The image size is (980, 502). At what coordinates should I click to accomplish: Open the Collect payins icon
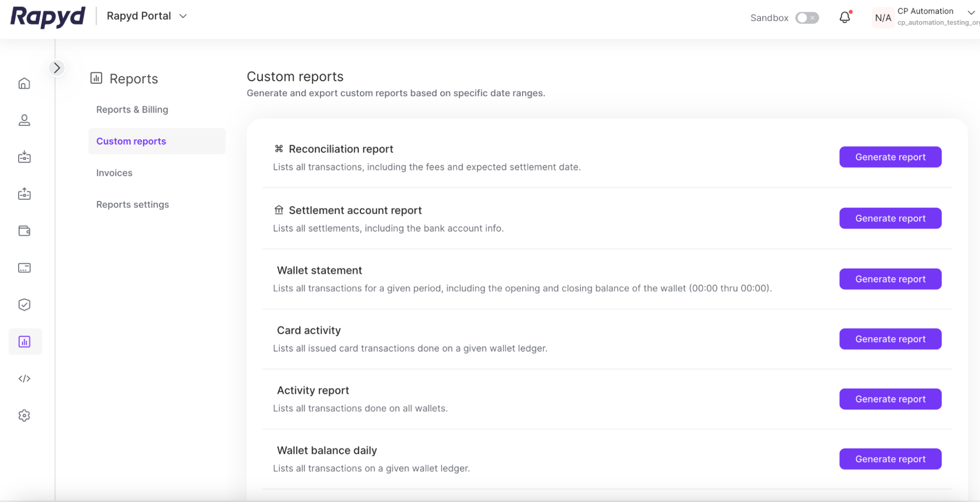[24, 157]
